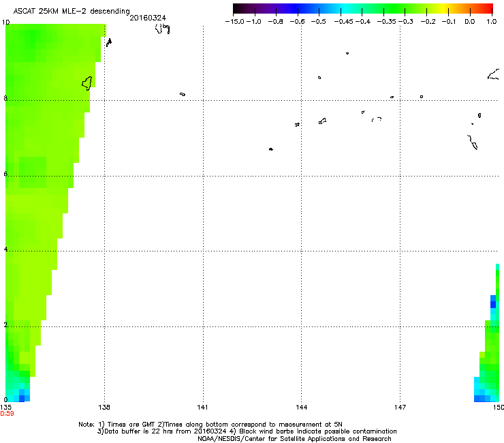This screenshot has width=504, height=443.
Task: Click the red end of the color bar
Action: [488, 9]
